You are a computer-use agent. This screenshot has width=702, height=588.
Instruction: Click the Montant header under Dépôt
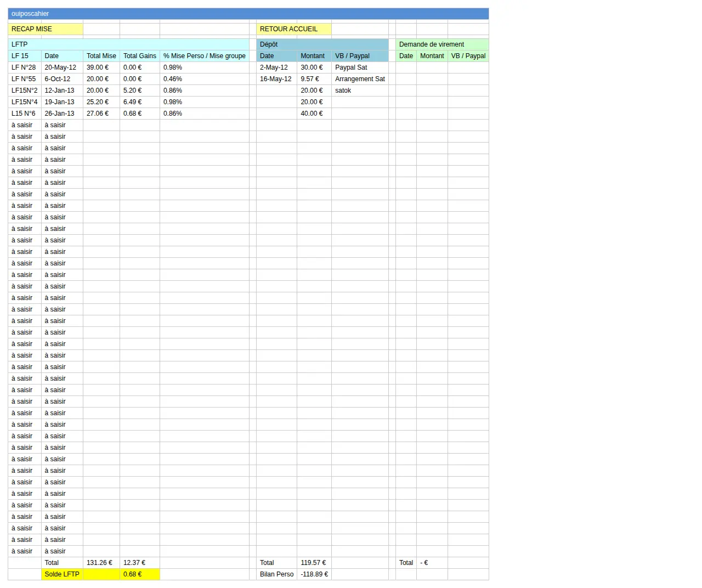pos(314,56)
